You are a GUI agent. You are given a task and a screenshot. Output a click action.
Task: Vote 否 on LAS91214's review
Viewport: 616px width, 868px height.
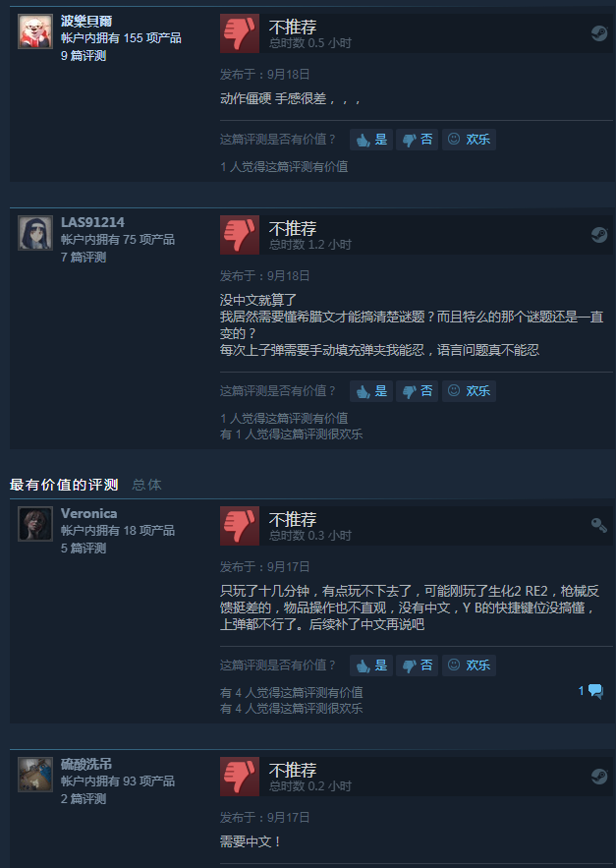[418, 391]
